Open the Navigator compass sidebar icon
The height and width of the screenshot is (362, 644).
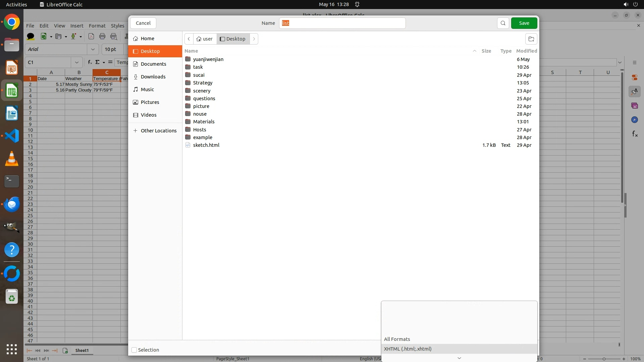[634, 120]
